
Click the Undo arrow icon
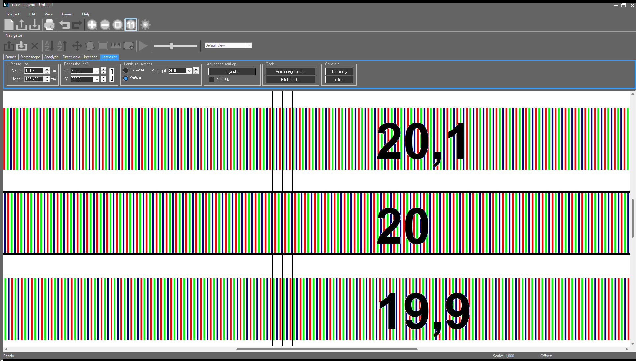click(64, 25)
